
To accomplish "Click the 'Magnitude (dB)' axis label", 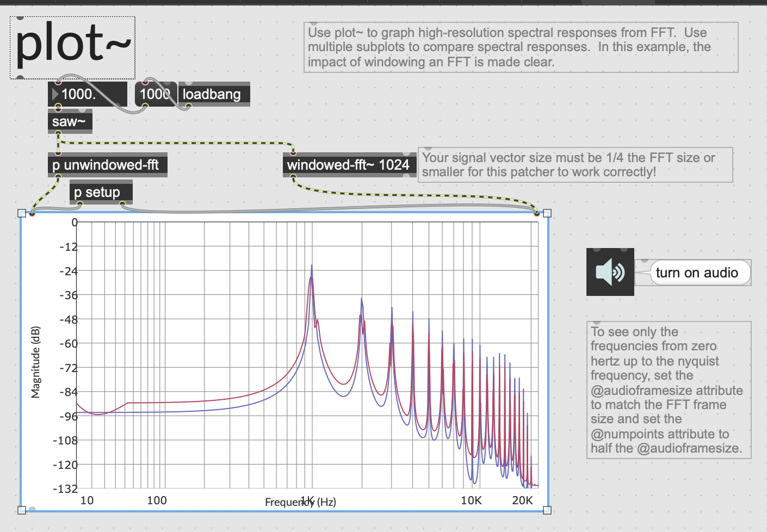I will (36, 362).
